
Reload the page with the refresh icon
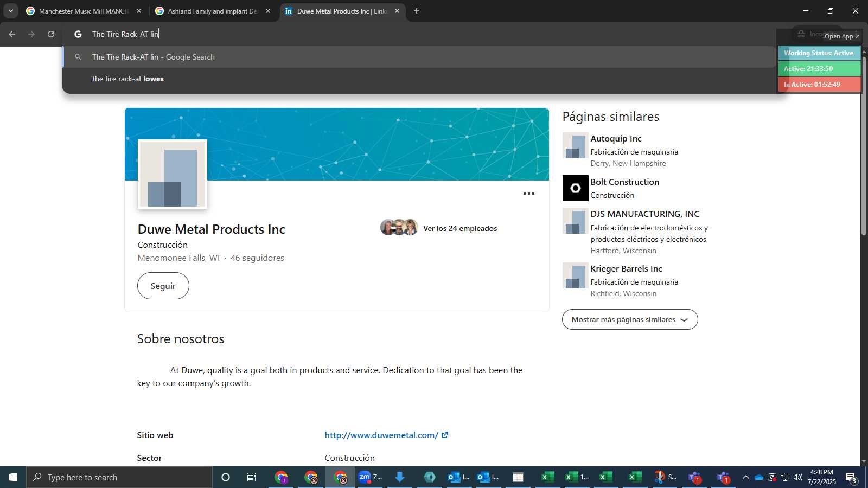point(51,34)
